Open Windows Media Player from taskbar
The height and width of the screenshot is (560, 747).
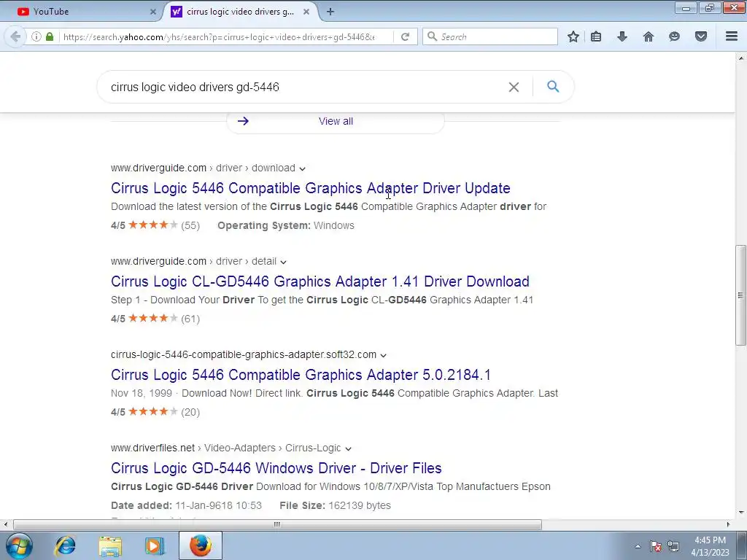tap(155, 545)
